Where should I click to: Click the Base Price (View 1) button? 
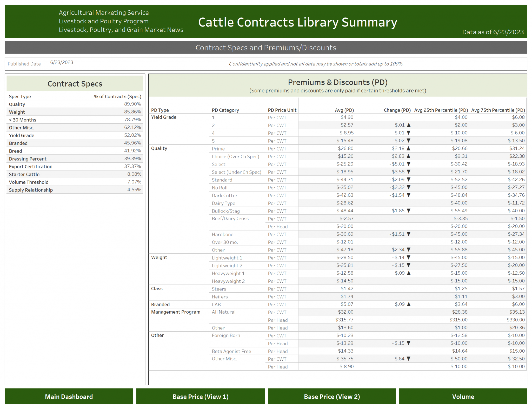click(x=200, y=397)
